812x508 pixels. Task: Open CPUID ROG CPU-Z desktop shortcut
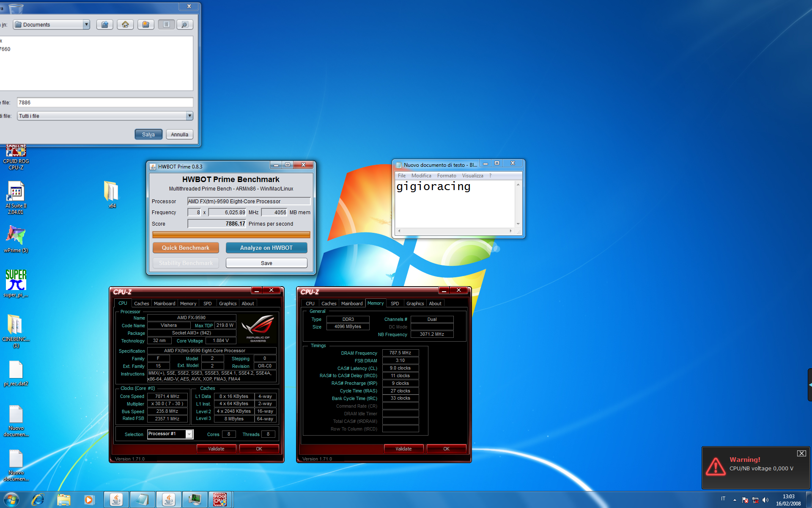tap(16, 157)
